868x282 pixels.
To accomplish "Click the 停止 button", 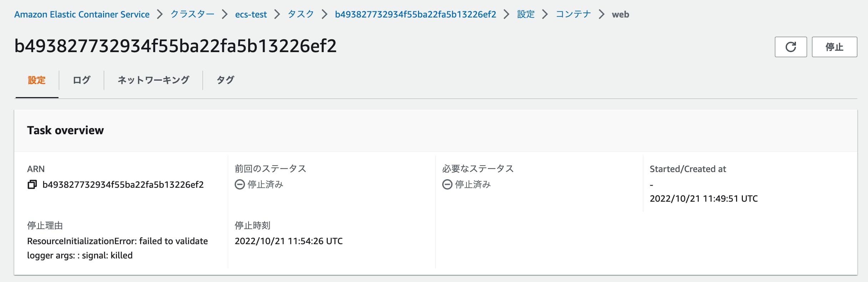I will 834,47.
